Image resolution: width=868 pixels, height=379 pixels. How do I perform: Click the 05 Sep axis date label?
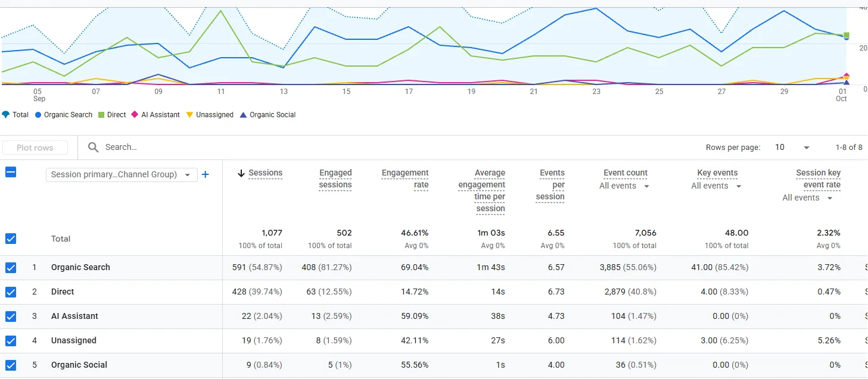38,95
